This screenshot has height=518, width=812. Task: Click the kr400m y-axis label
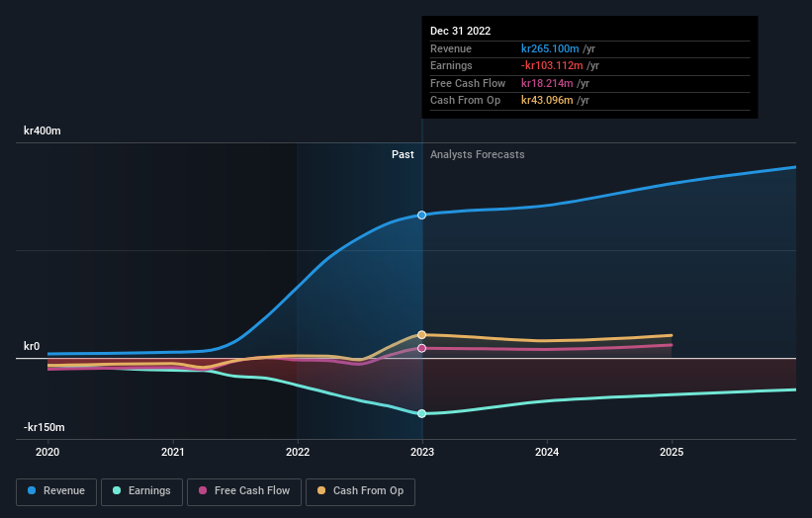pyautogui.click(x=42, y=130)
